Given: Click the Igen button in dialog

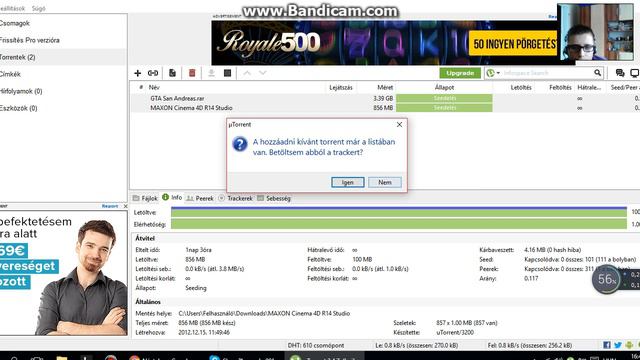Looking at the screenshot, I should click(x=348, y=182).
